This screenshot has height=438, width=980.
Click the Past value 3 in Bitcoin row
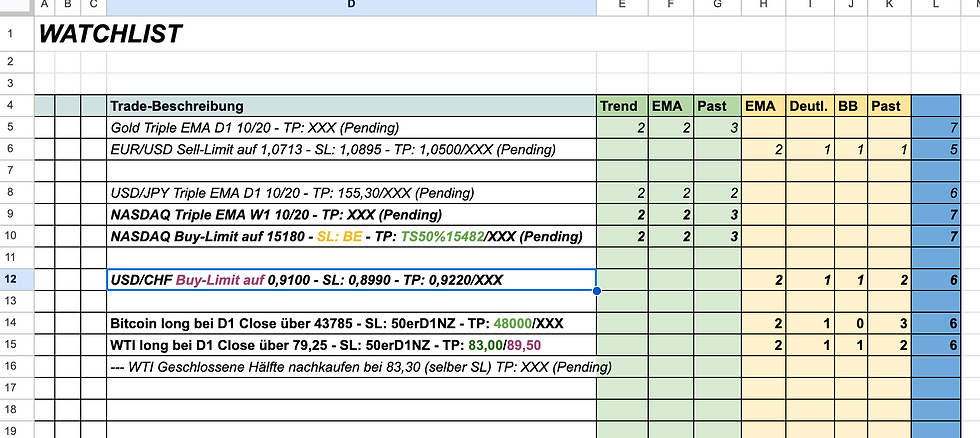coord(889,324)
